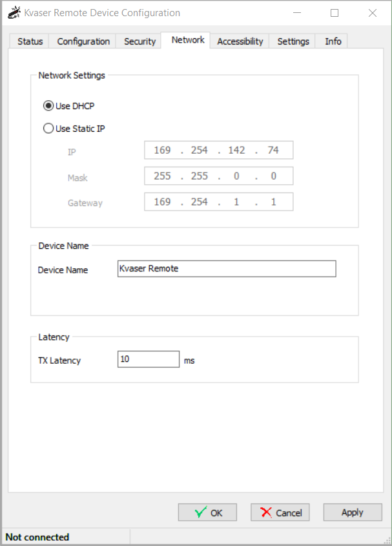Image resolution: width=392 pixels, height=546 pixels.
Task: Open the Status tab
Action: tap(30, 41)
